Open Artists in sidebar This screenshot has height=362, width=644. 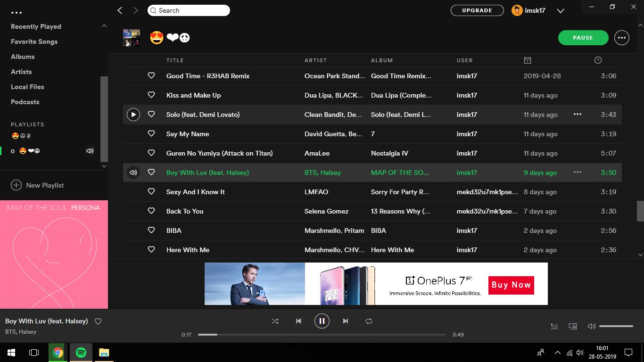click(x=21, y=72)
